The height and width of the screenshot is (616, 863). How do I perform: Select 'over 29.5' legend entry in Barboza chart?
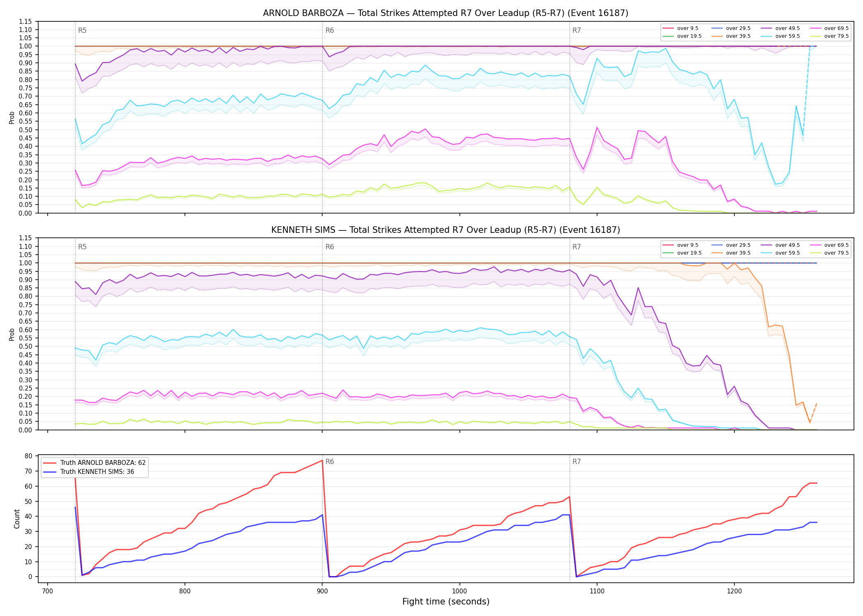click(731, 28)
